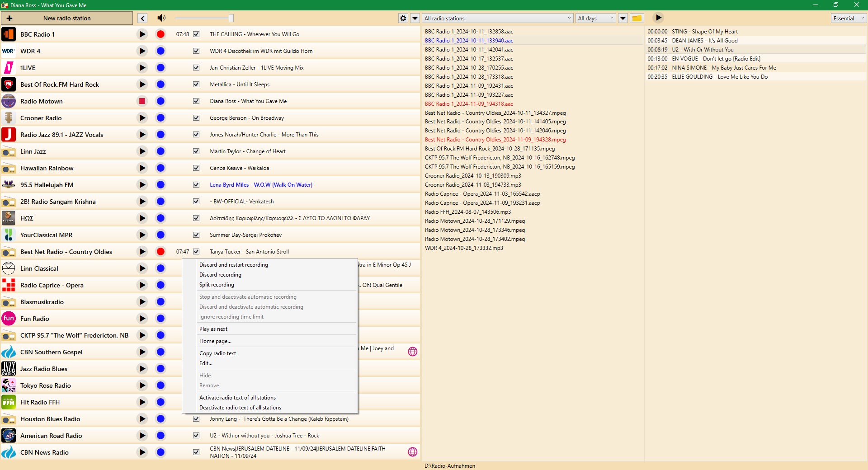The height and width of the screenshot is (470, 868).
Task: Click the Hit Radio FFH logo
Action: pos(9,402)
